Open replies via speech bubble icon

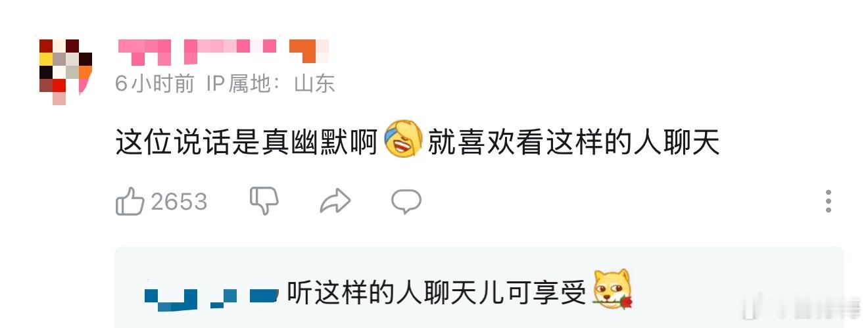click(x=406, y=201)
